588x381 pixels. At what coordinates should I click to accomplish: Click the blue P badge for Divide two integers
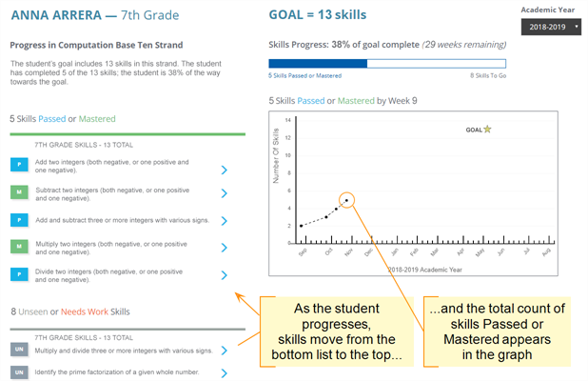click(x=19, y=274)
